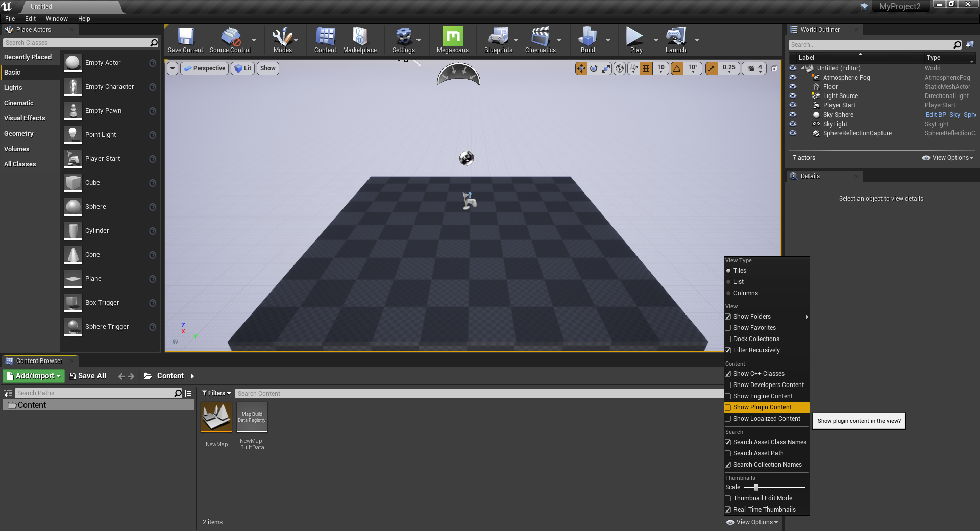Click help icon beside Cube
Image resolution: width=980 pixels, height=531 pixels.
[x=152, y=183]
